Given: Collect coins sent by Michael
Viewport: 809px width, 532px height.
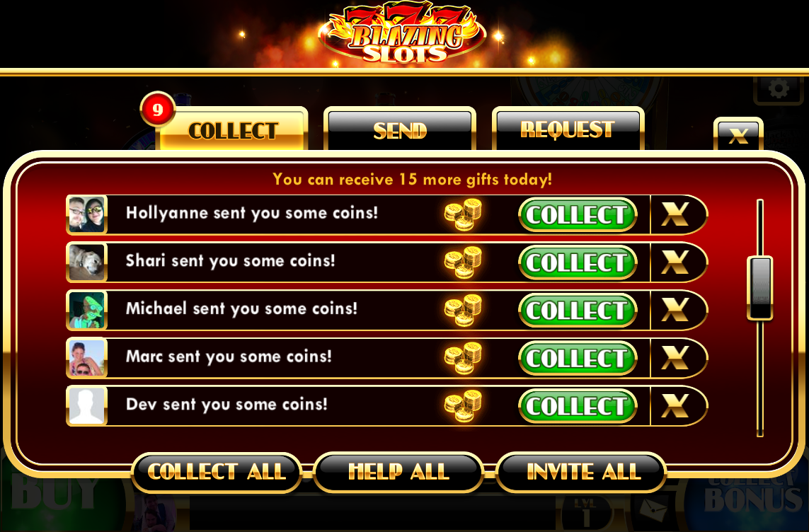Looking at the screenshot, I should tap(578, 311).
